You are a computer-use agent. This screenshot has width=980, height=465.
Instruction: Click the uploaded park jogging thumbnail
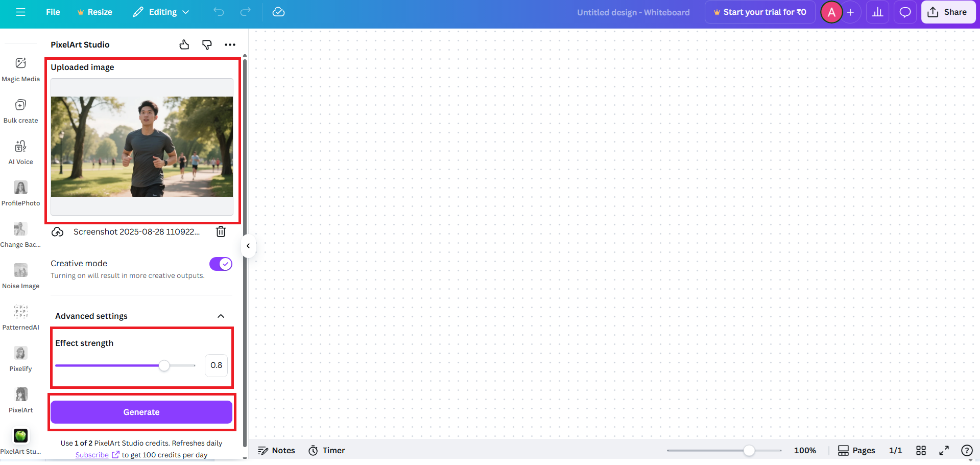(141, 147)
